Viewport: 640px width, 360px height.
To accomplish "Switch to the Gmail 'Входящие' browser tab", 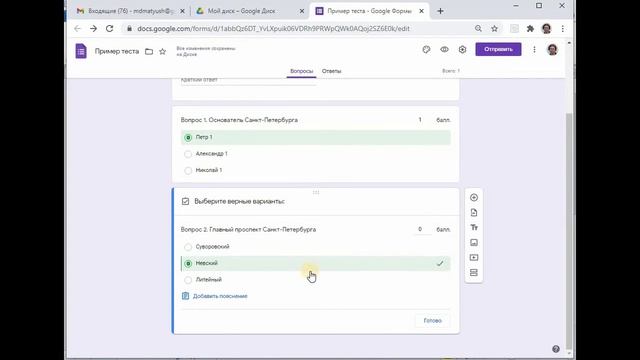I will [x=131, y=11].
